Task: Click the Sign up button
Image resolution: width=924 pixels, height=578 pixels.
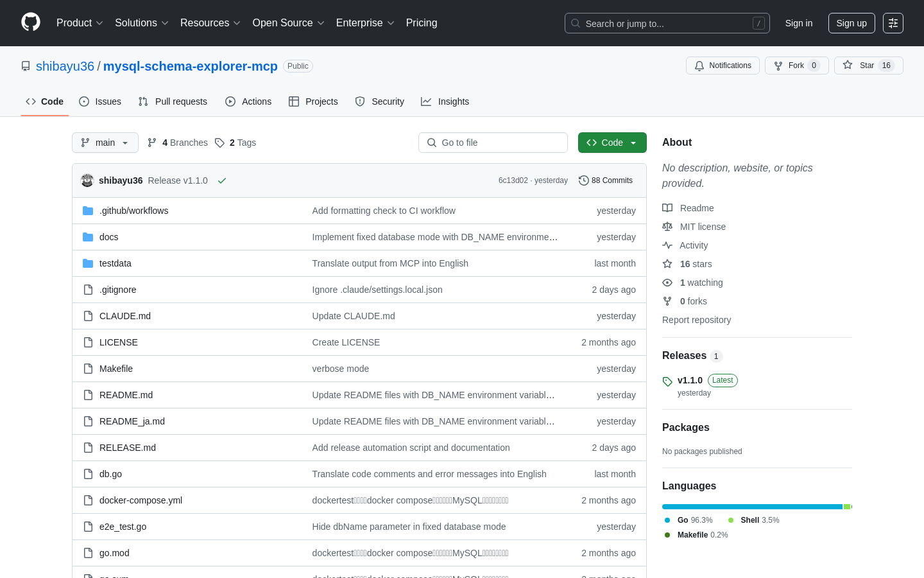Action: click(x=851, y=23)
